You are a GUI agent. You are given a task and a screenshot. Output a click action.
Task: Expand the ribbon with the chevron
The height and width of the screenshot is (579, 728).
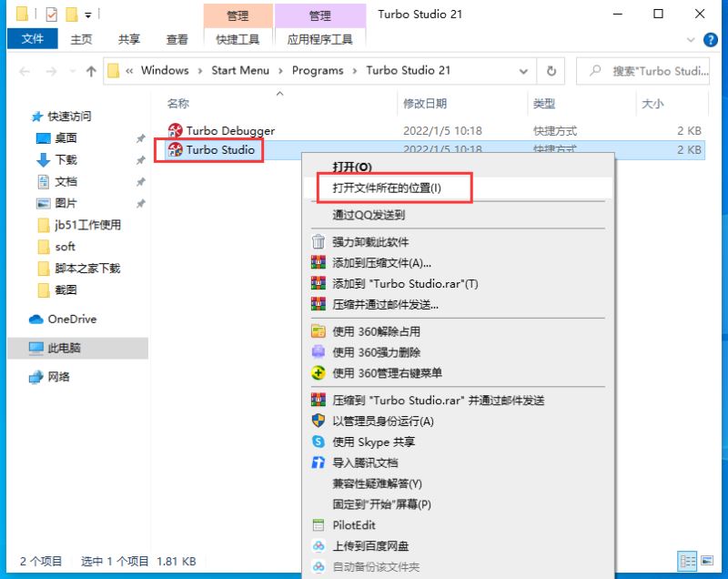tap(691, 40)
